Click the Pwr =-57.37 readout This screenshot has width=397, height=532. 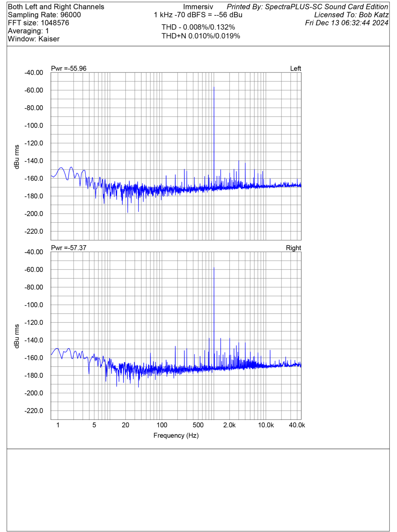coord(69,247)
